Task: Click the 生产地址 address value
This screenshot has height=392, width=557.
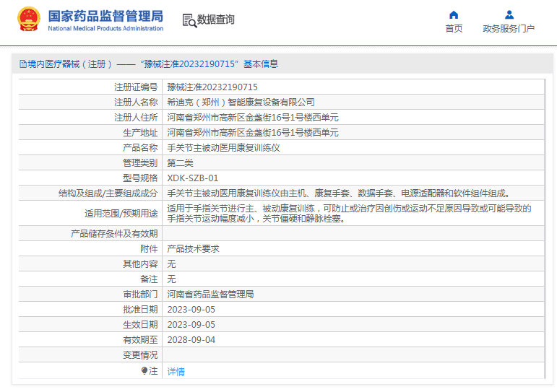Action: click(253, 133)
